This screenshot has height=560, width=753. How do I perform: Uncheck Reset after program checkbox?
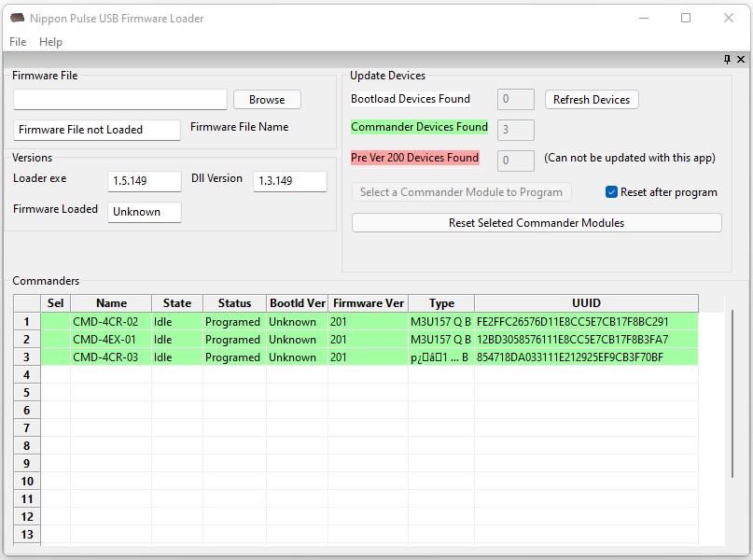[611, 192]
